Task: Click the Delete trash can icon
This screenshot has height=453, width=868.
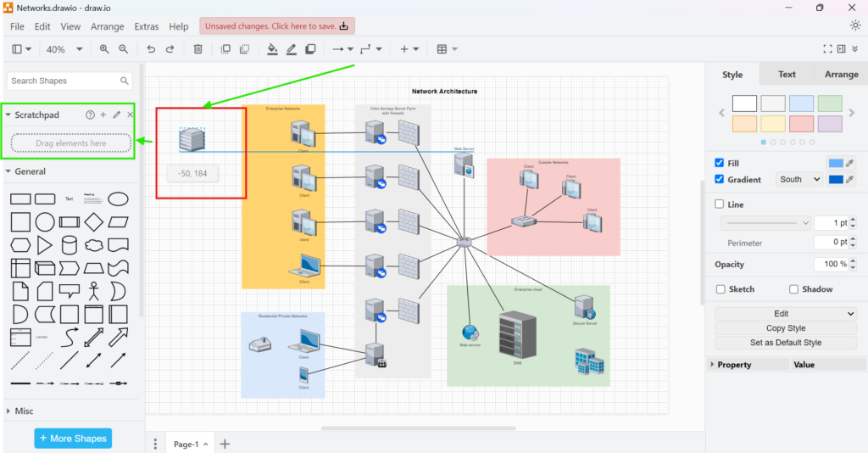Action: coord(198,49)
